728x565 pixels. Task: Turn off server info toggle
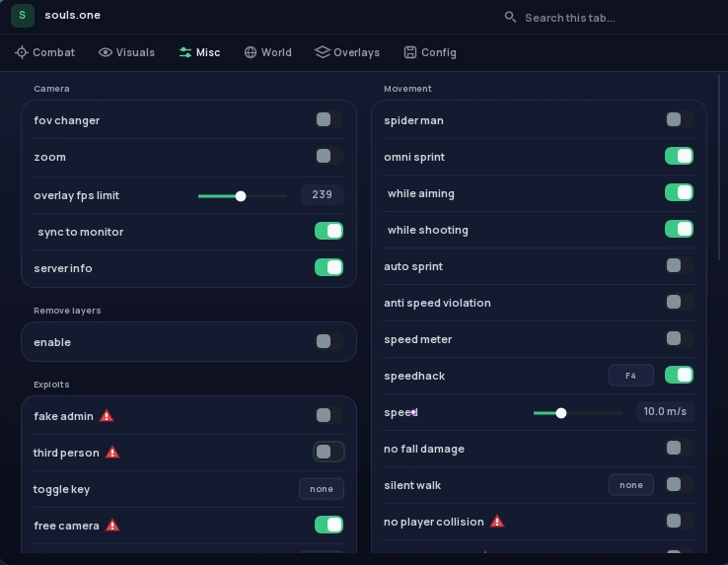coord(329,267)
